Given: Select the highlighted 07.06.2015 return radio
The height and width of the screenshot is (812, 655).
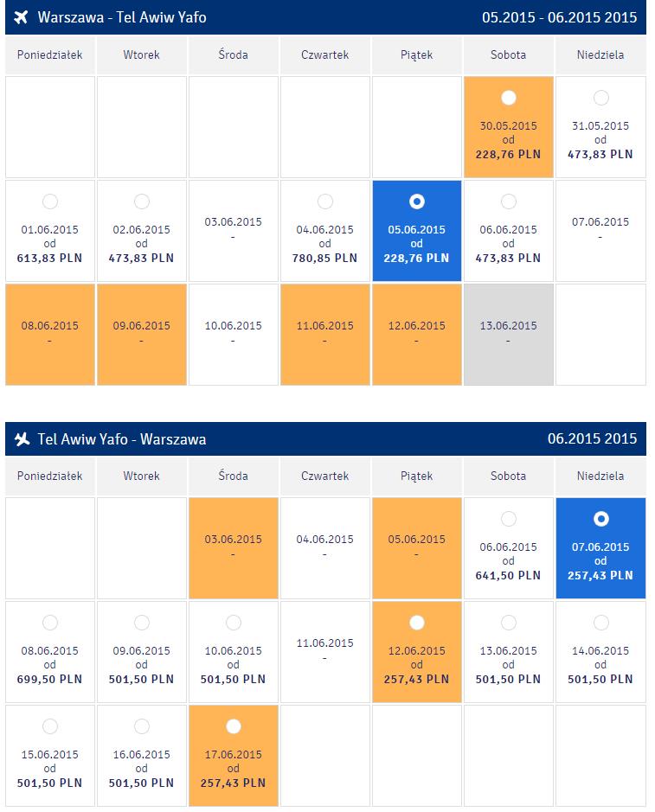Looking at the screenshot, I should click(x=600, y=518).
